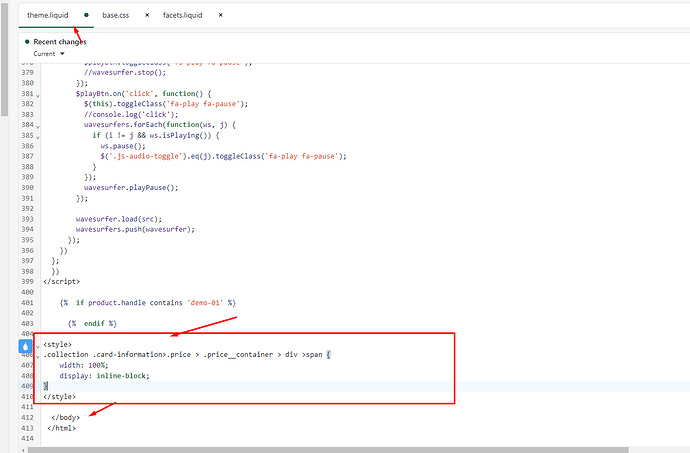Screen dimensions: 690x453
Task: Click the blue Liquid droplet gutter icon
Action: click(x=26, y=346)
